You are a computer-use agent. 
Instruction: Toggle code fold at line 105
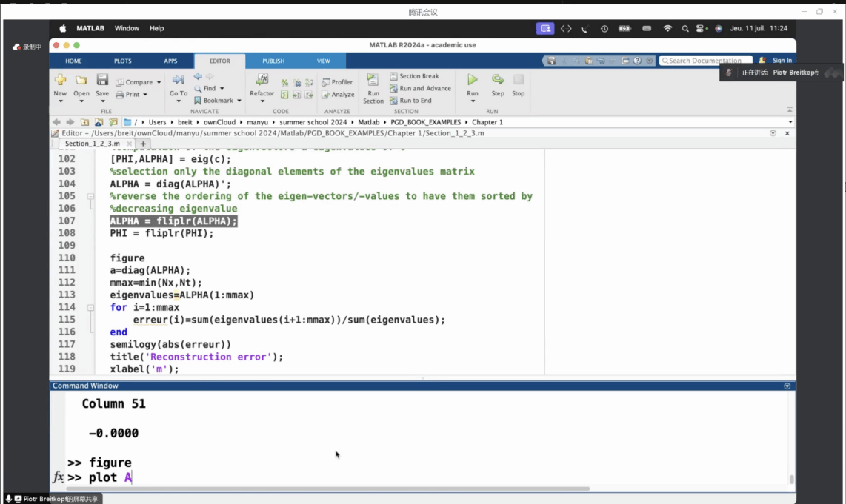pyautogui.click(x=90, y=197)
